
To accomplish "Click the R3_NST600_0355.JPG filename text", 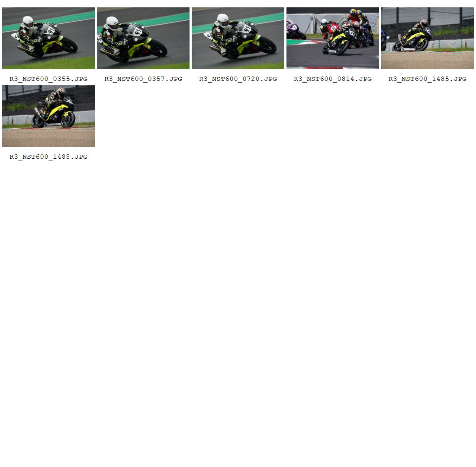I will (48, 79).
